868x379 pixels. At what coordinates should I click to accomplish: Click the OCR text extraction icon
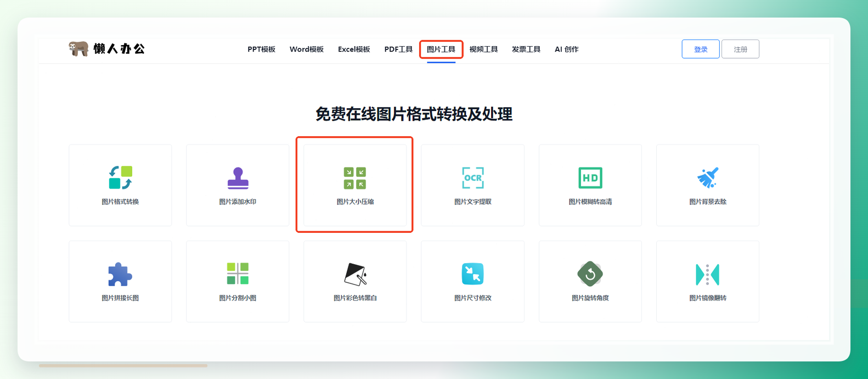pyautogui.click(x=473, y=178)
